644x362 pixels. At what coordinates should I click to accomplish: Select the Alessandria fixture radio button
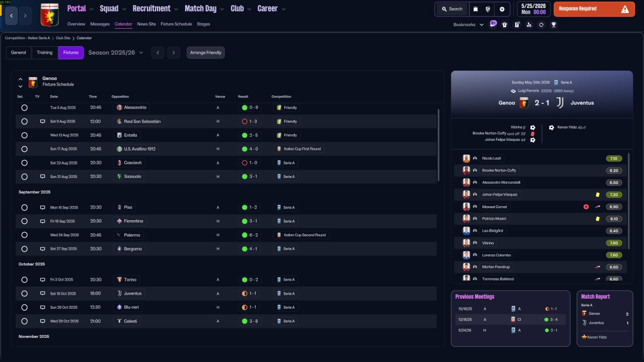point(24,108)
